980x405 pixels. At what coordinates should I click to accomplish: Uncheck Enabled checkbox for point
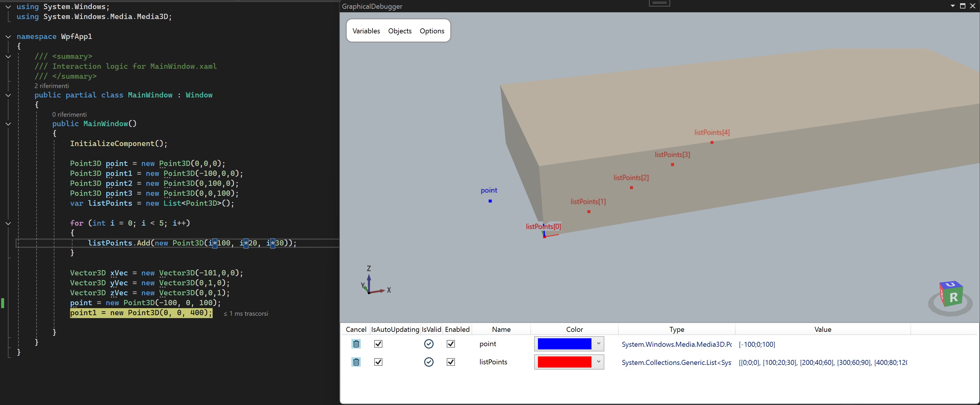click(x=451, y=344)
